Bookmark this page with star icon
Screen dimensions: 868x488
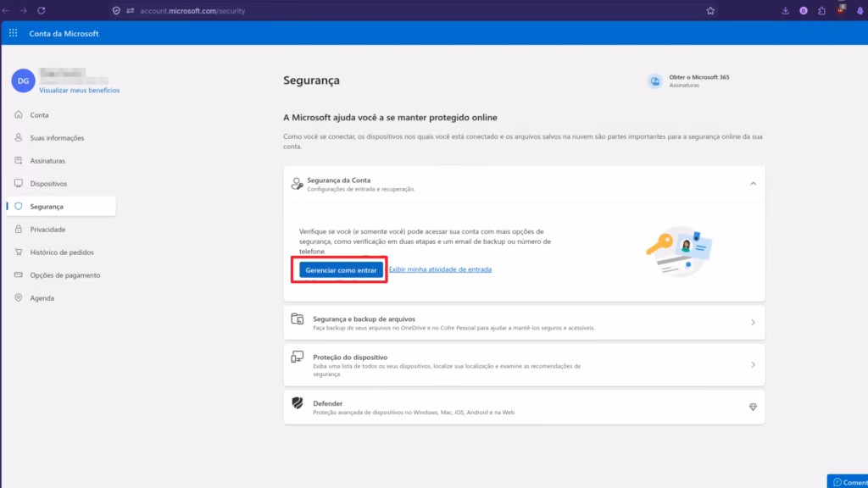[710, 10]
